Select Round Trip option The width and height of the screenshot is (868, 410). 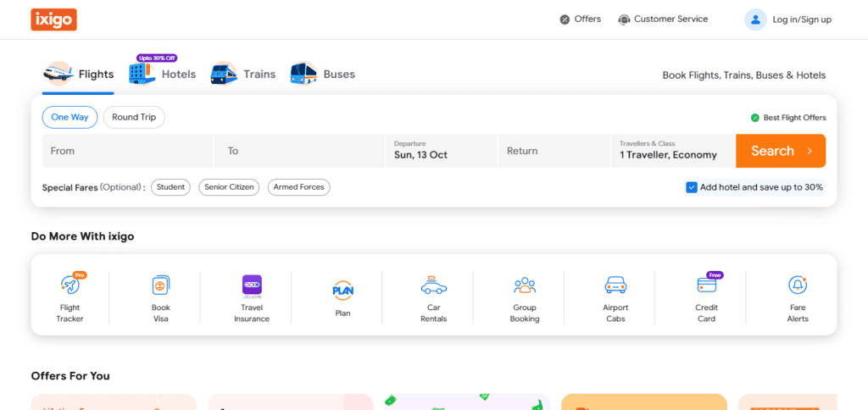[134, 117]
